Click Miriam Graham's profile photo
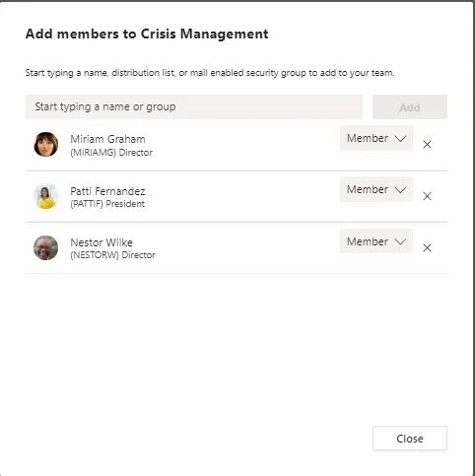The width and height of the screenshot is (475, 476). [46, 144]
